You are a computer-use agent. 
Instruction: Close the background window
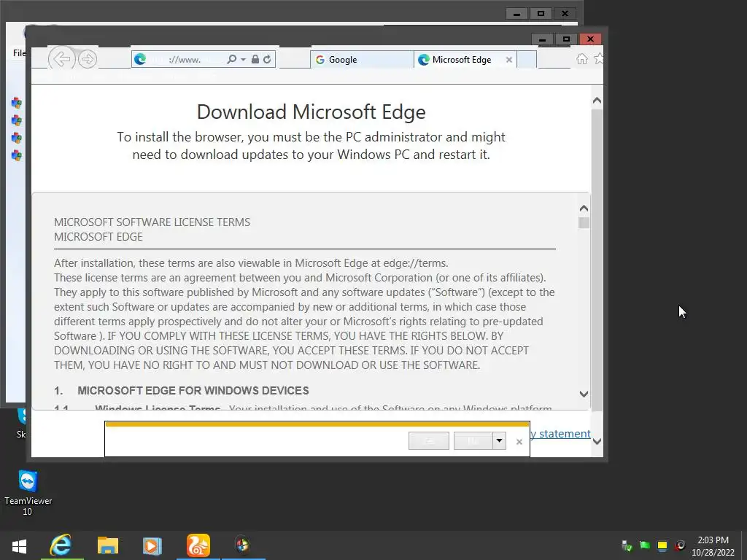pos(565,14)
